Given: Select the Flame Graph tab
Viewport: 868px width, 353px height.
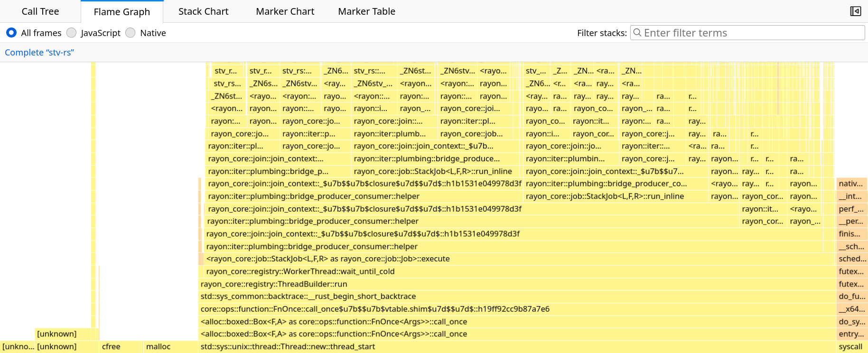Looking at the screenshot, I should point(122,11).
